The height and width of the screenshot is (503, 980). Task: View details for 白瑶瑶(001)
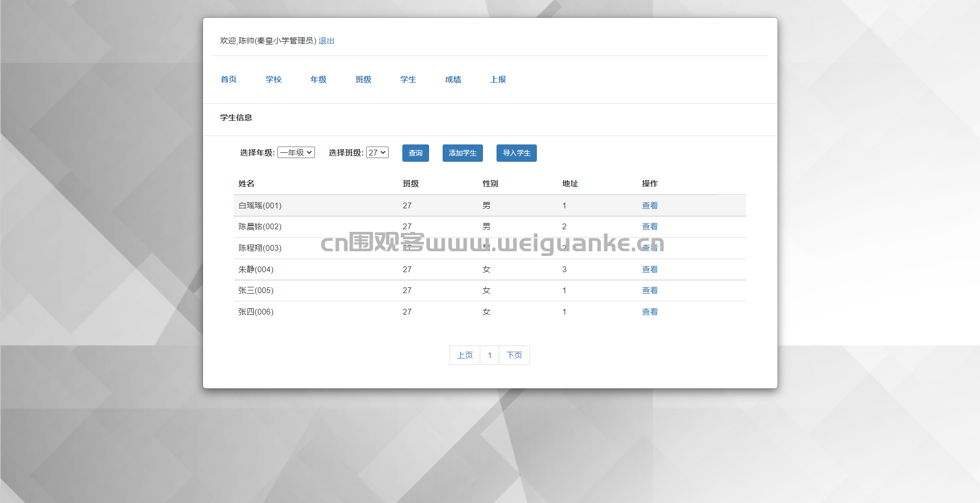click(x=650, y=206)
